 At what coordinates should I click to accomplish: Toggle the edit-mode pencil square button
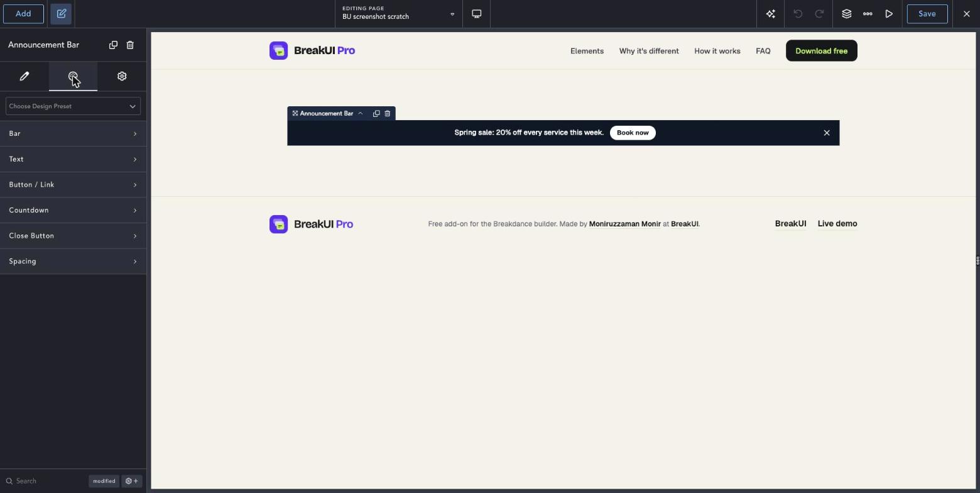pyautogui.click(x=62, y=14)
